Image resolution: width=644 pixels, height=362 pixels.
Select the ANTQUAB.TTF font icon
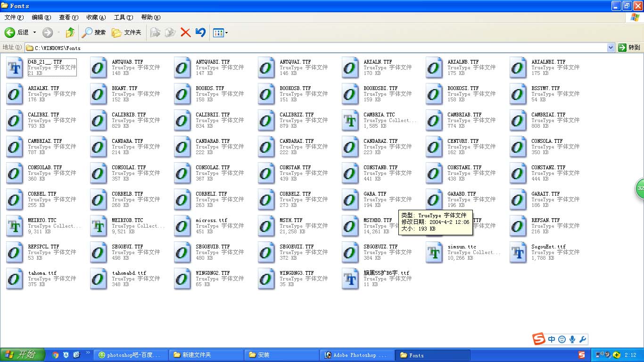click(99, 68)
